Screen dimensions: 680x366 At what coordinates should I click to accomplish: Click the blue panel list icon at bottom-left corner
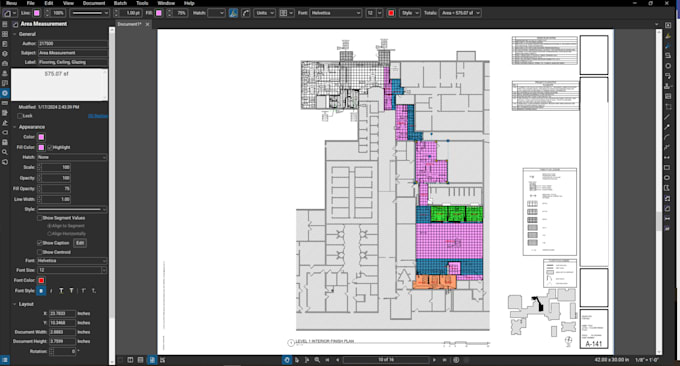click(x=4, y=360)
